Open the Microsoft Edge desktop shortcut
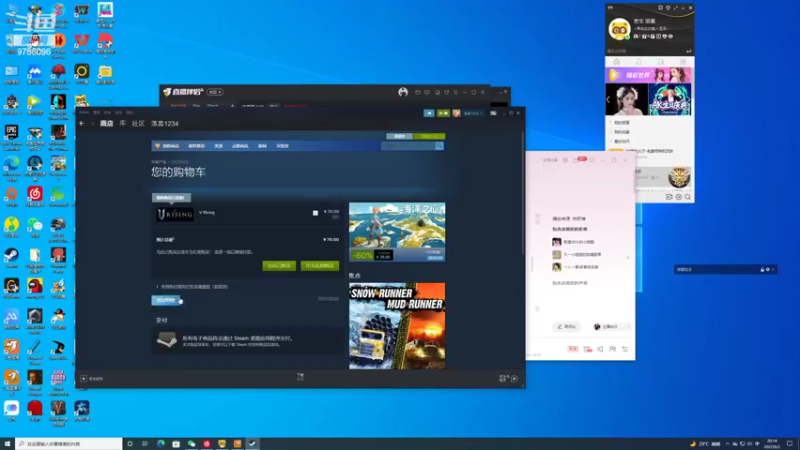This screenshot has width=800, height=450. 11,167
